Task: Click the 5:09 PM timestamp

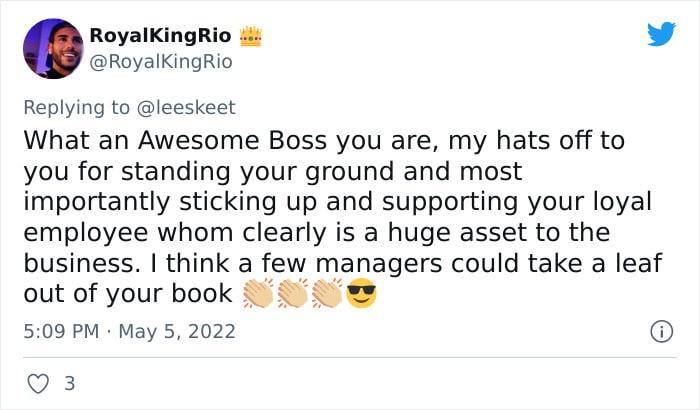Action: click(x=61, y=331)
